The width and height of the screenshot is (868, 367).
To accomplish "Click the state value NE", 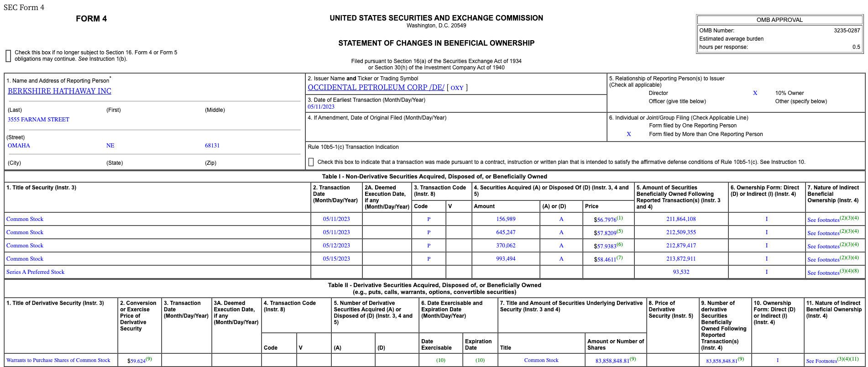I will pyautogui.click(x=110, y=146).
